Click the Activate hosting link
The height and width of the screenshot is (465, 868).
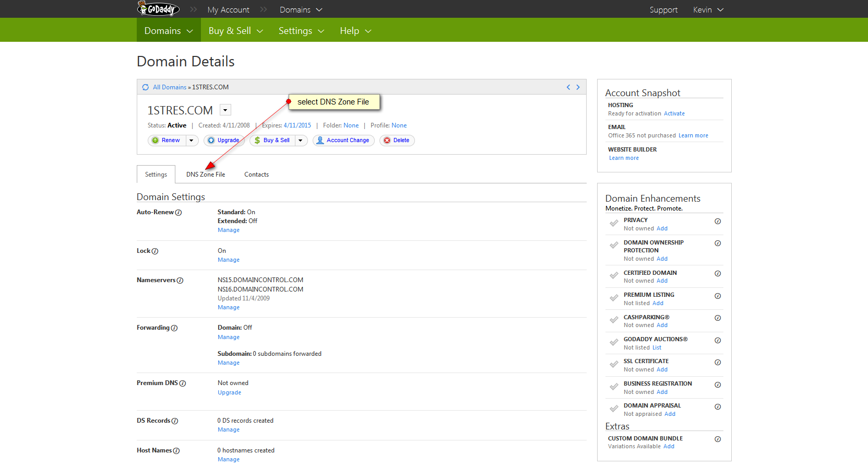pyautogui.click(x=674, y=114)
